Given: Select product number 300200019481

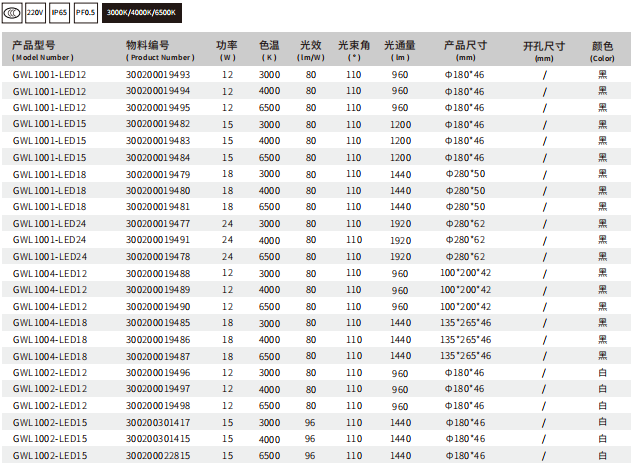Looking at the screenshot, I should (158, 207).
